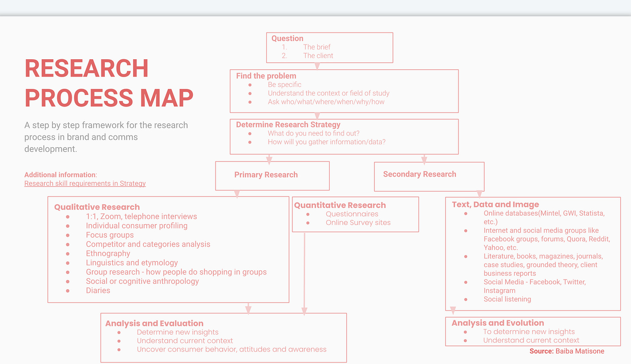Click 'The brief' list item
Screen dimensions: 631x364
tap(317, 47)
